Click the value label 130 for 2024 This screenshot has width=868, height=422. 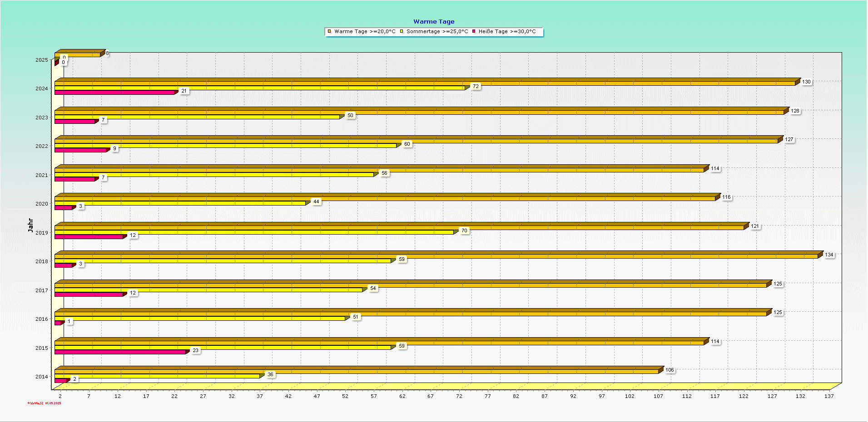tap(806, 82)
